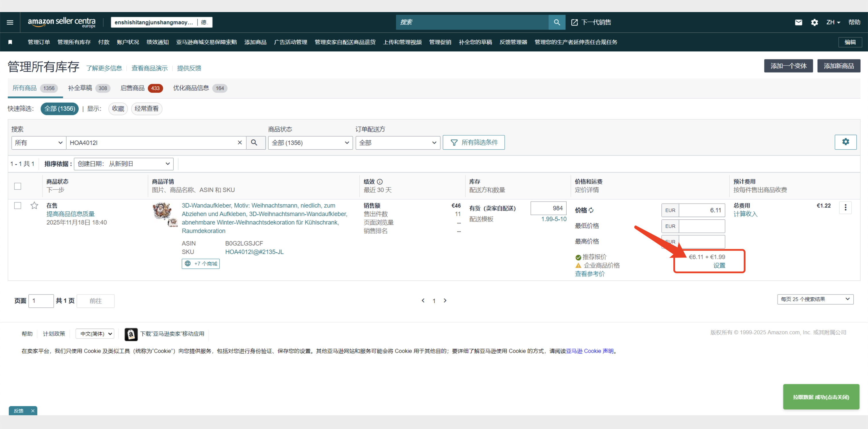Open the mail messages icon

coord(798,22)
